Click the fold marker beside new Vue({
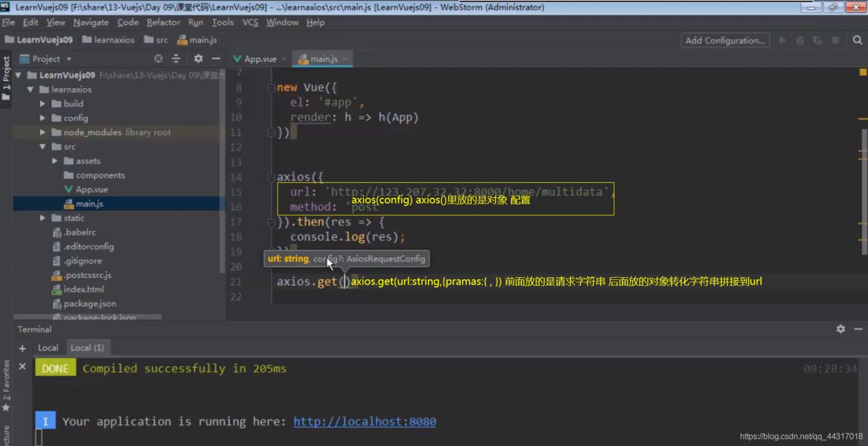This screenshot has width=868, height=446. pos(271,87)
